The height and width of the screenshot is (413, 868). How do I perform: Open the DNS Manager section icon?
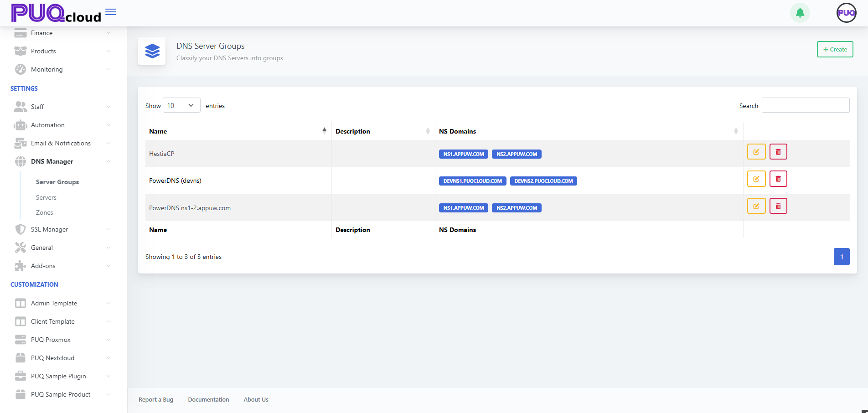(21, 161)
